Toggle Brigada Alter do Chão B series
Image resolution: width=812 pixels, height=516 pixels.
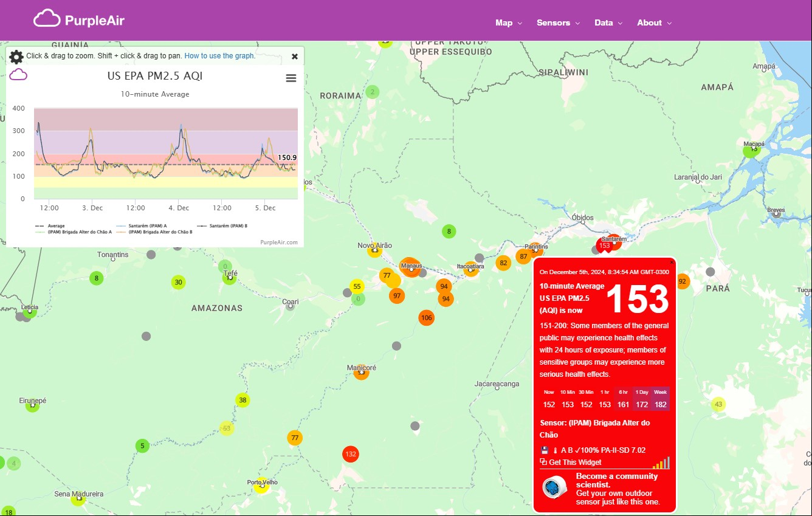(x=154, y=232)
